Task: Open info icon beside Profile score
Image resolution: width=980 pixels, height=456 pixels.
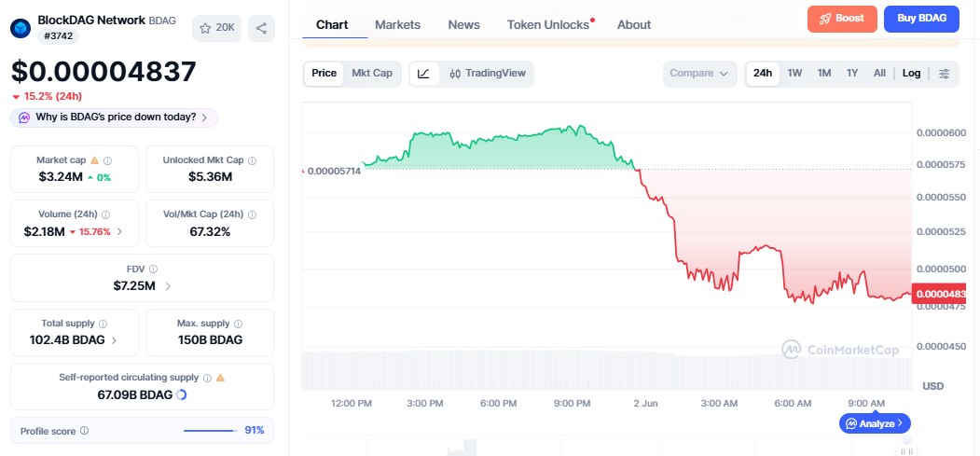Action: coord(84,431)
